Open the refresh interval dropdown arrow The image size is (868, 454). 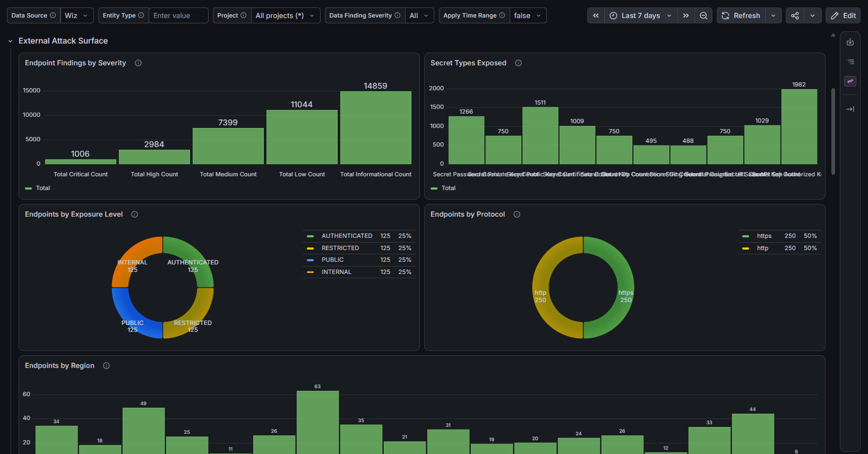[773, 15]
